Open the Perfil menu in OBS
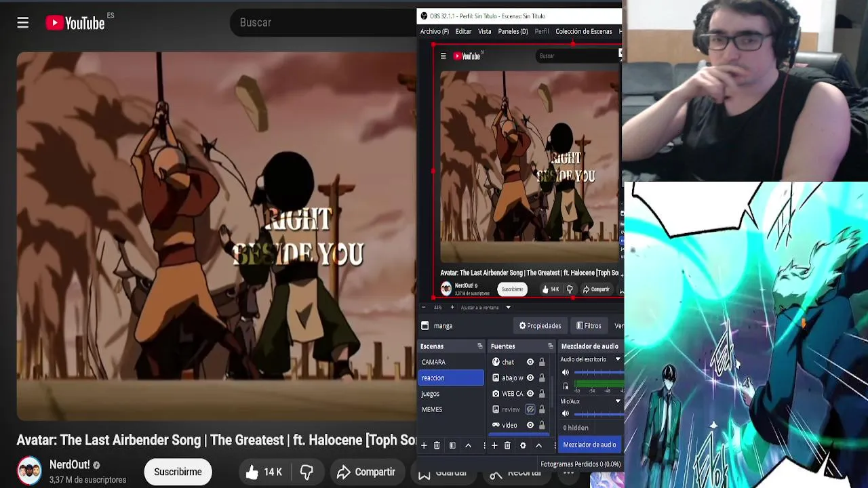The height and width of the screenshot is (488, 868). click(542, 31)
